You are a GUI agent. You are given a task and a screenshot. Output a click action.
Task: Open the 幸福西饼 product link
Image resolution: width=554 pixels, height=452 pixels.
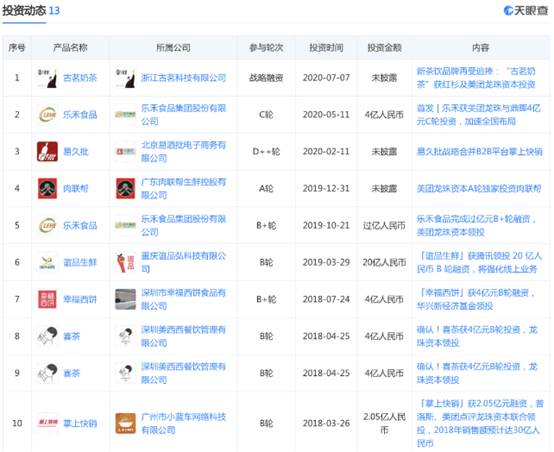(80, 299)
